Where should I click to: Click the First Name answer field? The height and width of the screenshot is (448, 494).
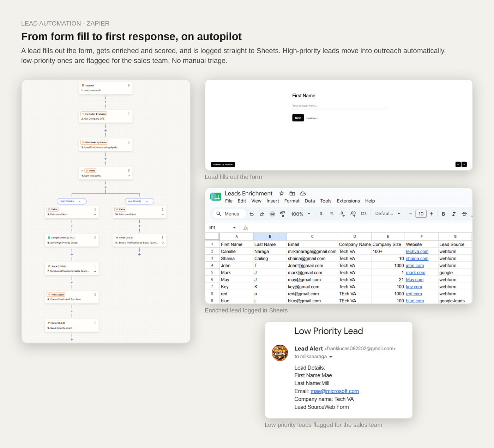tap(339, 106)
